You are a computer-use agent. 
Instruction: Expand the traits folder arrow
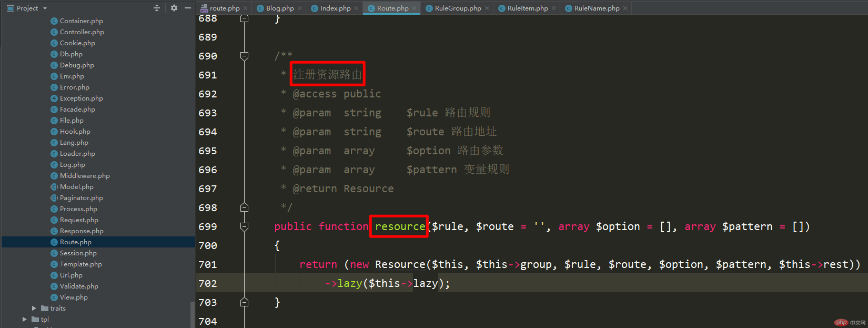click(34, 309)
